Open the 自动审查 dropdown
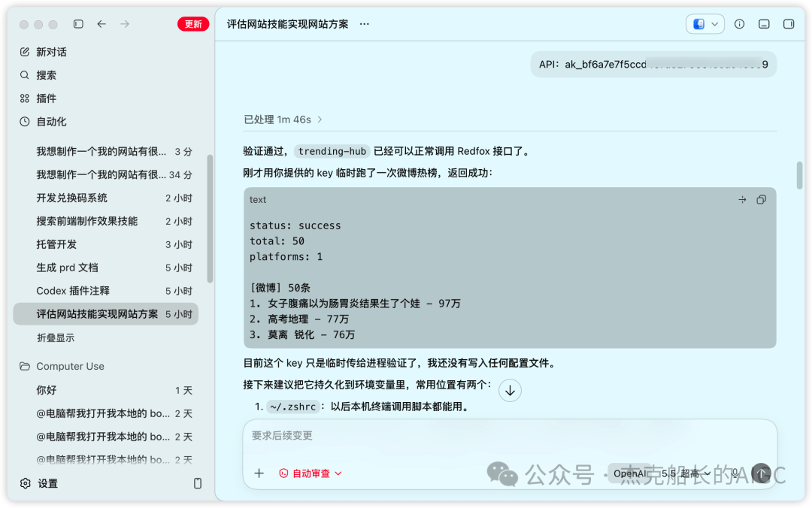The width and height of the screenshot is (812, 508). [311, 473]
